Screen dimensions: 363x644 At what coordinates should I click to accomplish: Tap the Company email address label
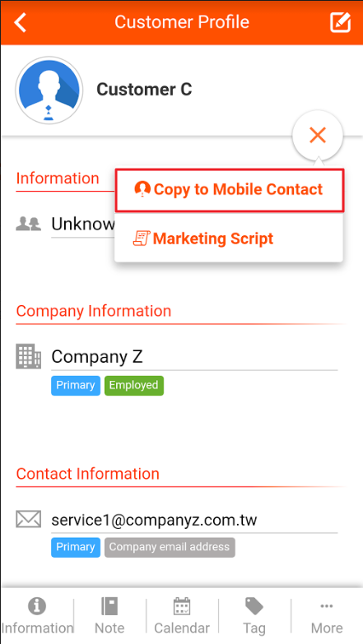170,547
